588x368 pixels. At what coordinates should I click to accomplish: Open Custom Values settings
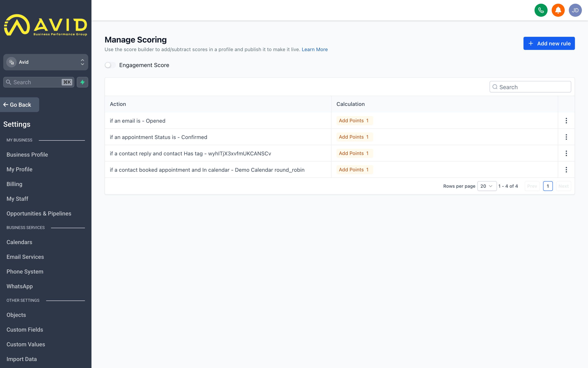[26, 344]
